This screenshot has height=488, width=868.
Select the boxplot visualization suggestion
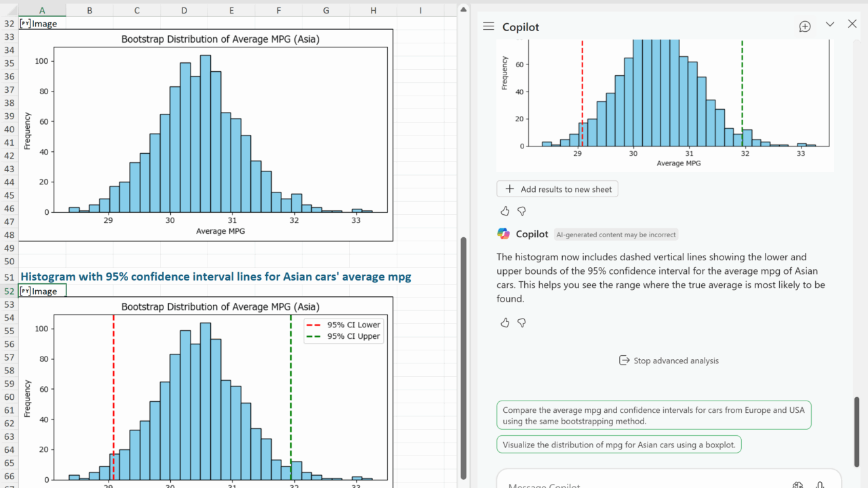point(619,445)
